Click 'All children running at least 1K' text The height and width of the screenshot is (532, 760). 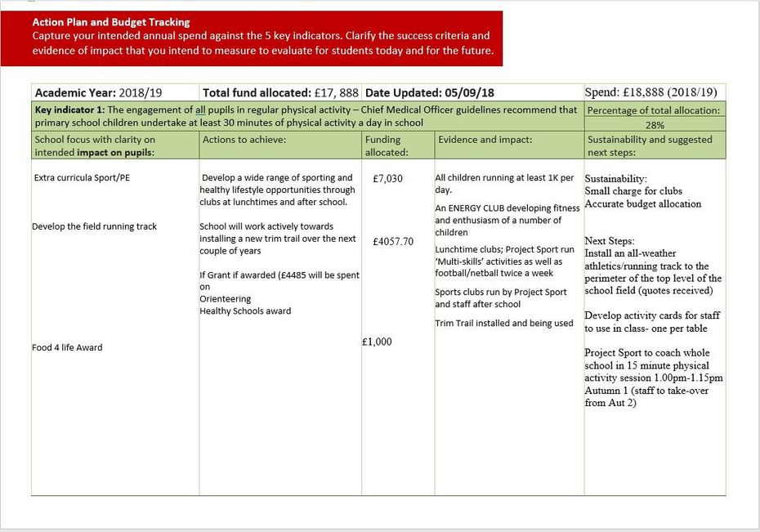point(504,184)
